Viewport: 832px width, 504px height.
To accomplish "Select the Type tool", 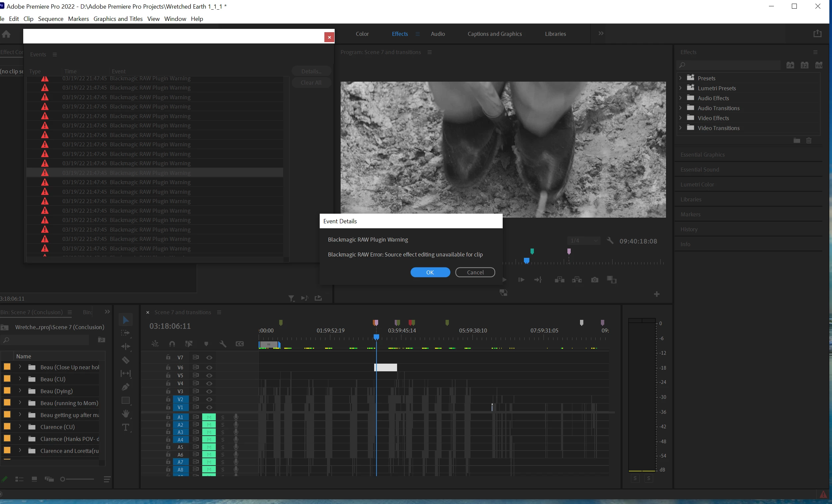I will click(x=125, y=427).
